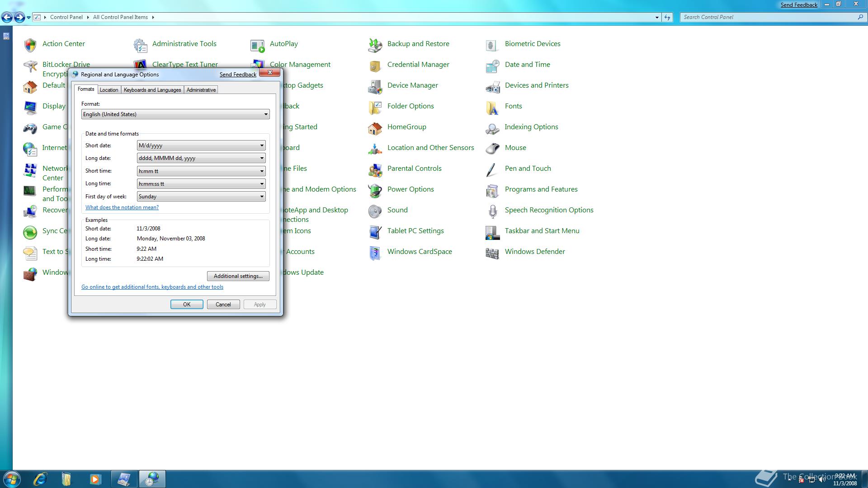
Task: Expand the Short time format dropdown
Action: click(x=201, y=171)
